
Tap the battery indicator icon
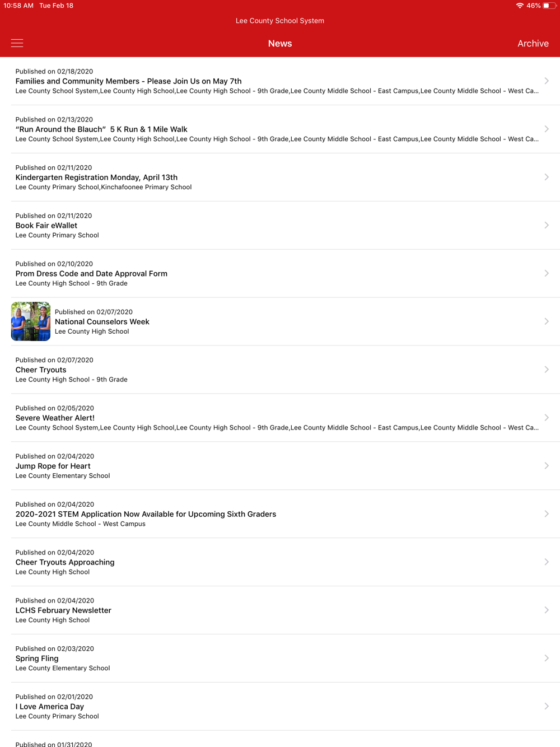point(549,6)
